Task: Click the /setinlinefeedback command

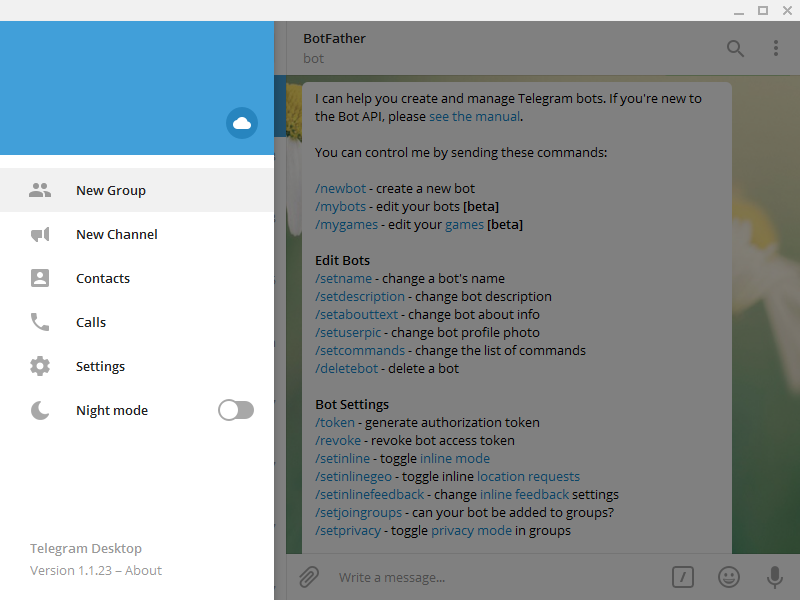Action: point(369,494)
